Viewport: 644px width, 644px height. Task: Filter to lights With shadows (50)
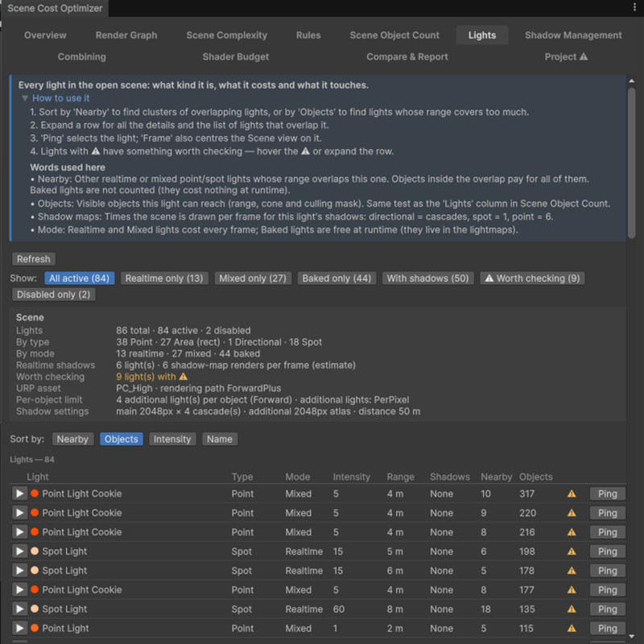tap(427, 279)
